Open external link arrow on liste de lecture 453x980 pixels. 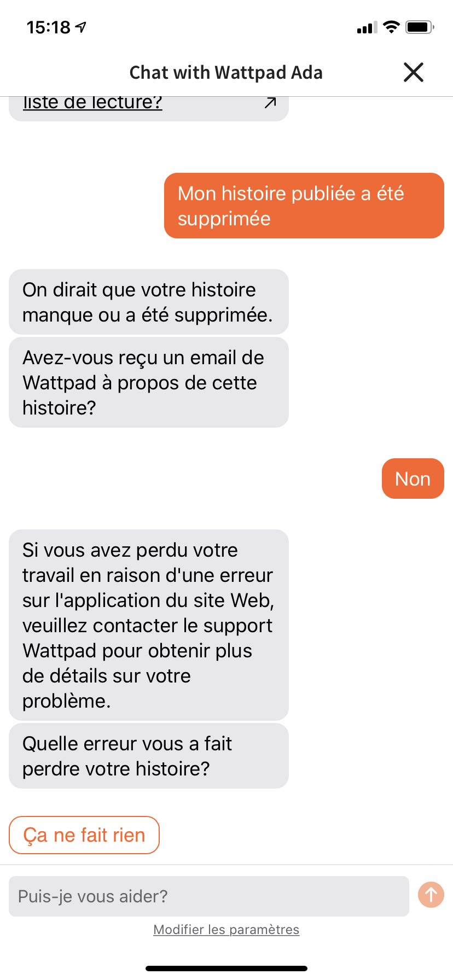tap(270, 102)
